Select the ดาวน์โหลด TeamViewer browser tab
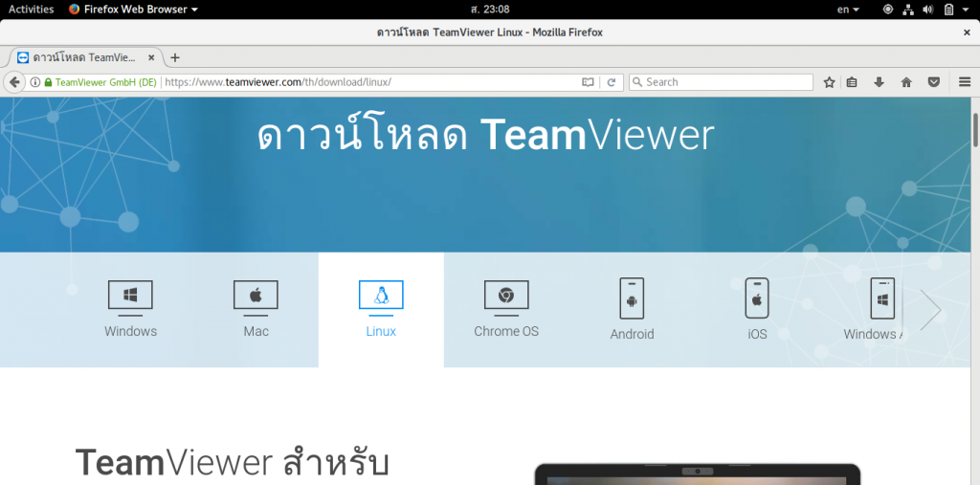This screenshot has width=980, height=485. (x=85, y=57)
